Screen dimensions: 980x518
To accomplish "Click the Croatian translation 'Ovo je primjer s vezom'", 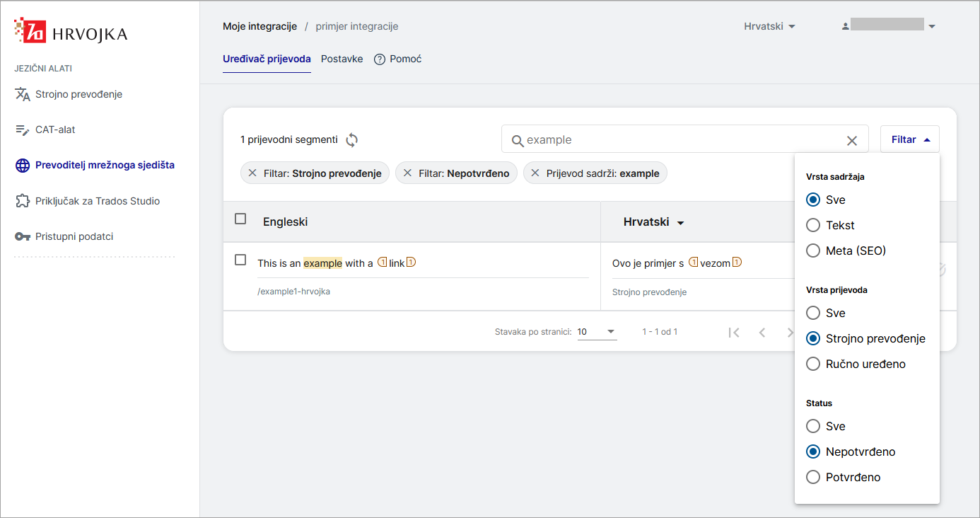I will pos(677,263).
